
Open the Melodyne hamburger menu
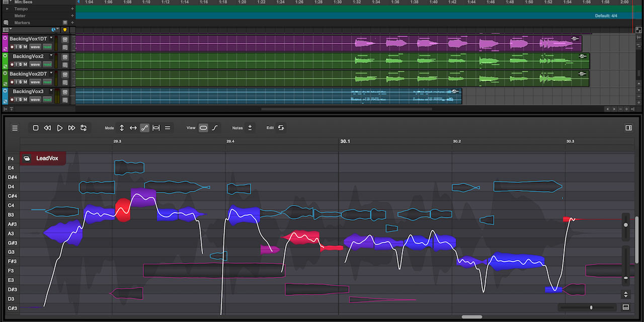(15, 127)
